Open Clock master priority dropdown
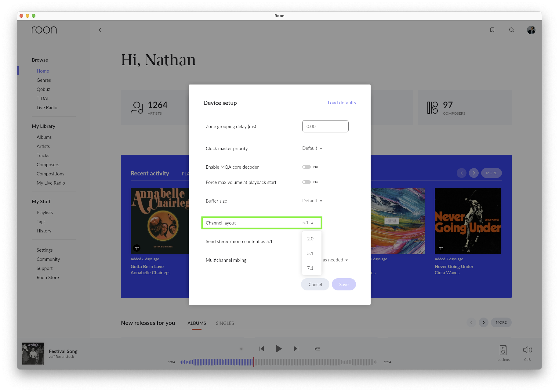Screen dimensions: 559x392 312,148
